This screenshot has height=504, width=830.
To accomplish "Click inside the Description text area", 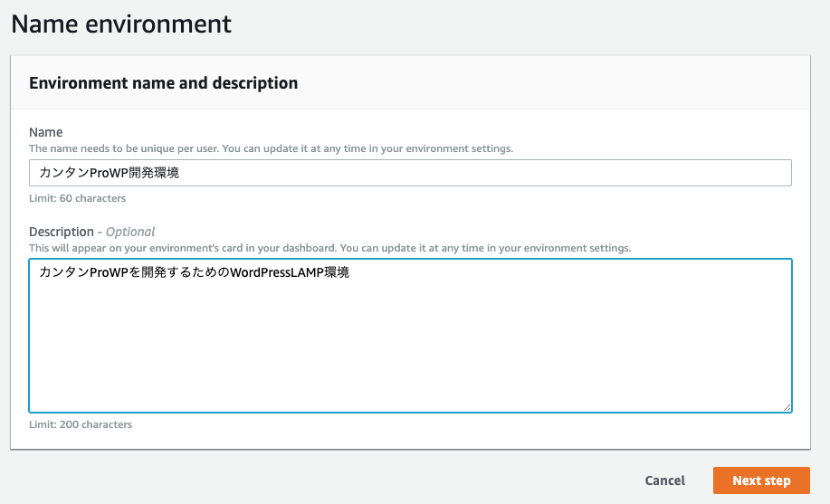I will click(x=410, y=336).
